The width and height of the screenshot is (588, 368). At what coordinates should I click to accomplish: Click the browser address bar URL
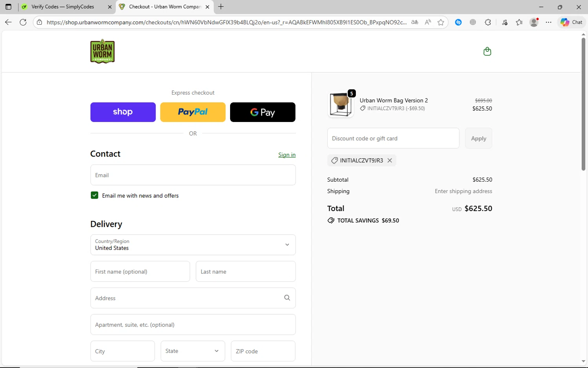226,22
